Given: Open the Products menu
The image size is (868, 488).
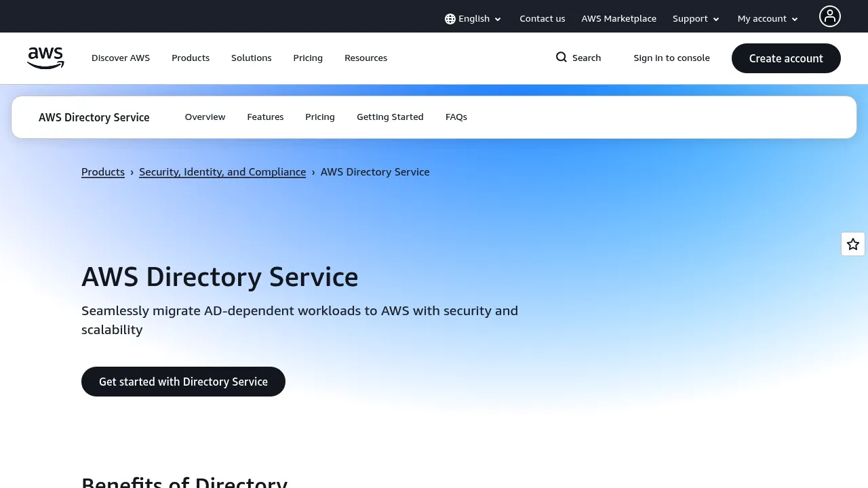Looking at the screenshot, I should coord(191,58).
